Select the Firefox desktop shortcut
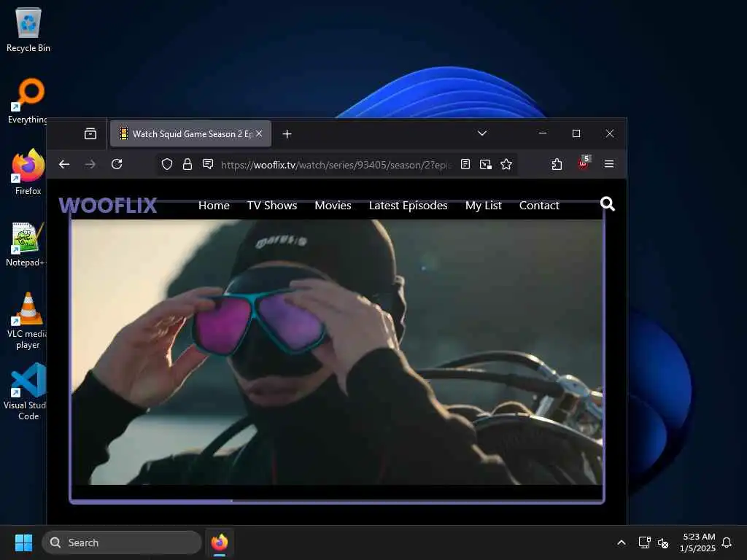This screenshot has height=560, width=747. click(x=28, y=172)
